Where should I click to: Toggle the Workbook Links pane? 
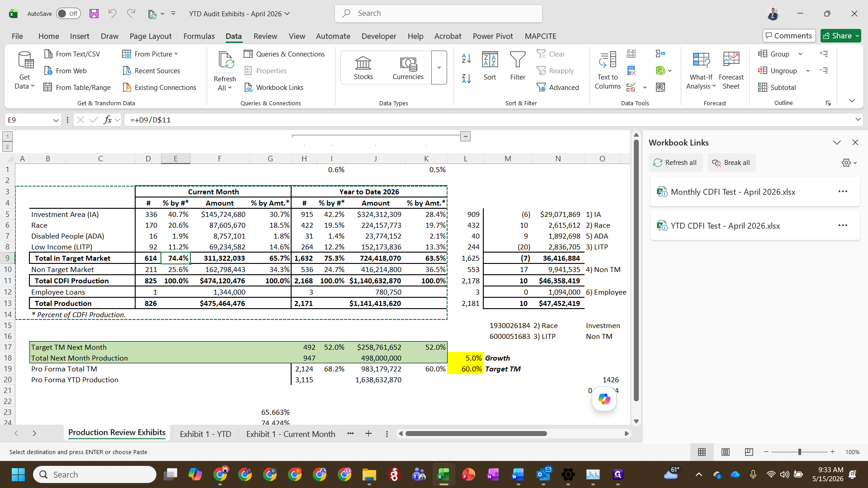pyautogui.click(x=274, y=87)
